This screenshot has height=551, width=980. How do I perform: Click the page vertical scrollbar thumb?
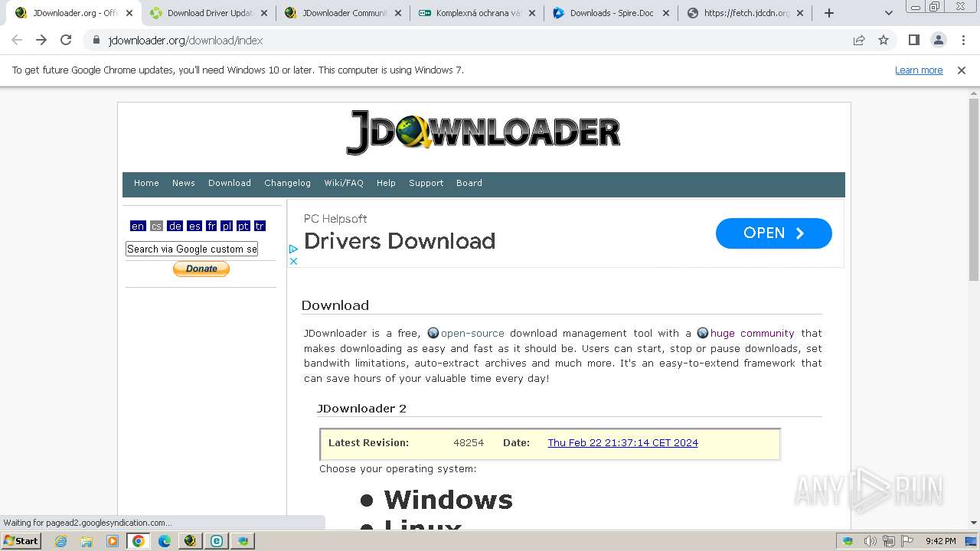973,189
